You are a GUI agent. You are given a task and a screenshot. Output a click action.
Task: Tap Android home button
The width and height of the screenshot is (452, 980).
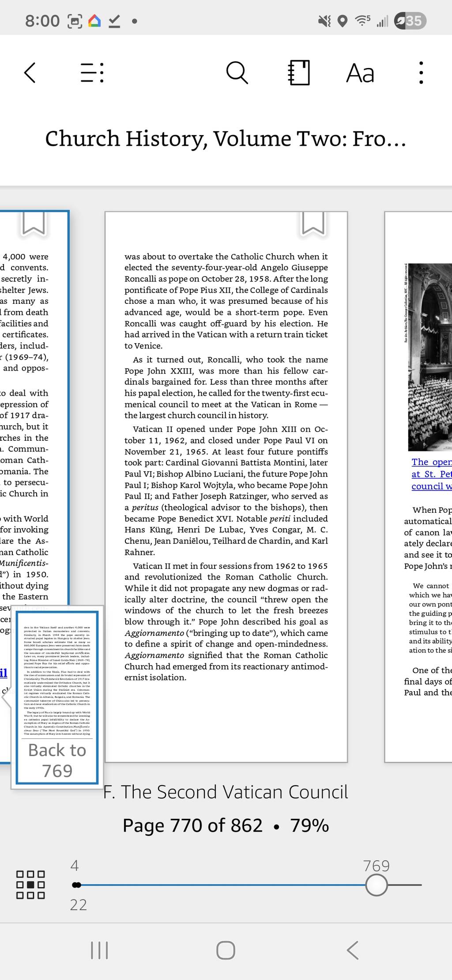(x=226, y=950)
